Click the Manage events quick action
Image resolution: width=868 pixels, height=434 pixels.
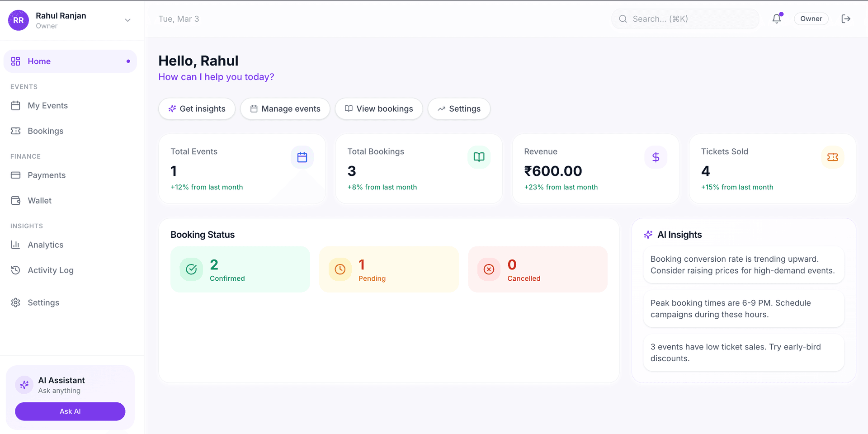(x=285, y=109)
